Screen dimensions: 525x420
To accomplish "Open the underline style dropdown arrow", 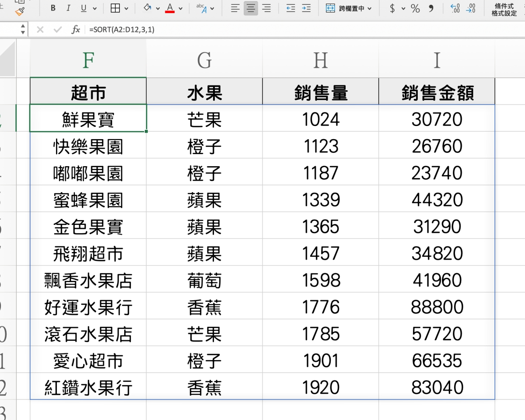I will tap(95, 9).
